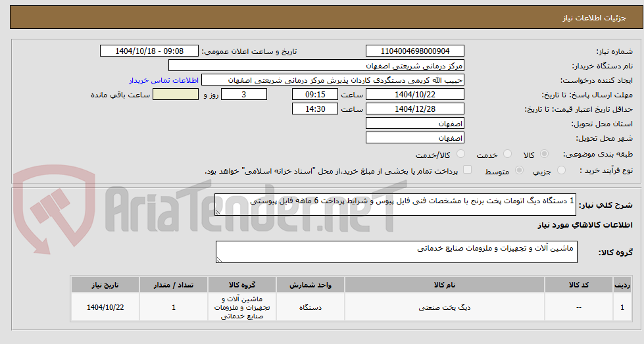Click the ردیف column header

click(x=622, y=285)
